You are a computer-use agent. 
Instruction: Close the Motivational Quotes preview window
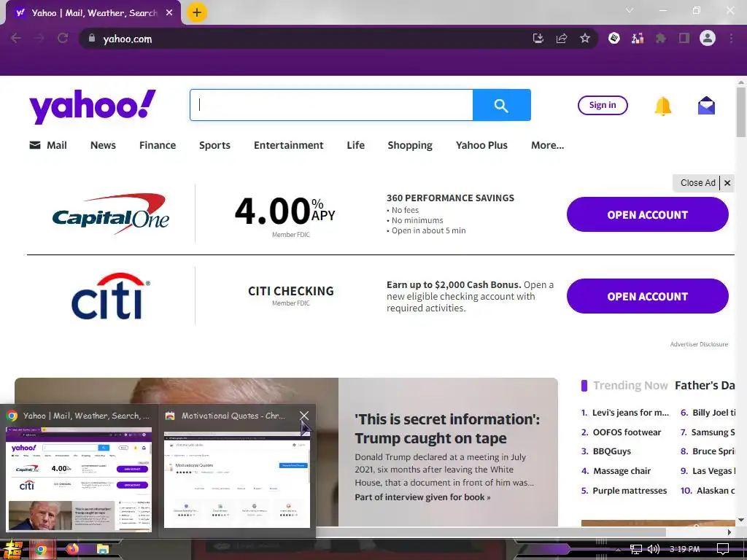(304, 416)
